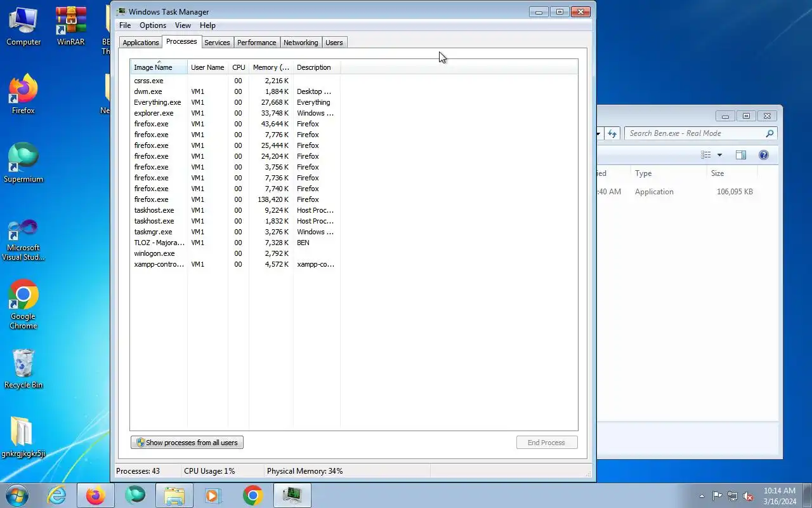This screenshot has height=508, width=812.
Task: Open Supermium from the taskbar
Action: (x=135, y=495)
